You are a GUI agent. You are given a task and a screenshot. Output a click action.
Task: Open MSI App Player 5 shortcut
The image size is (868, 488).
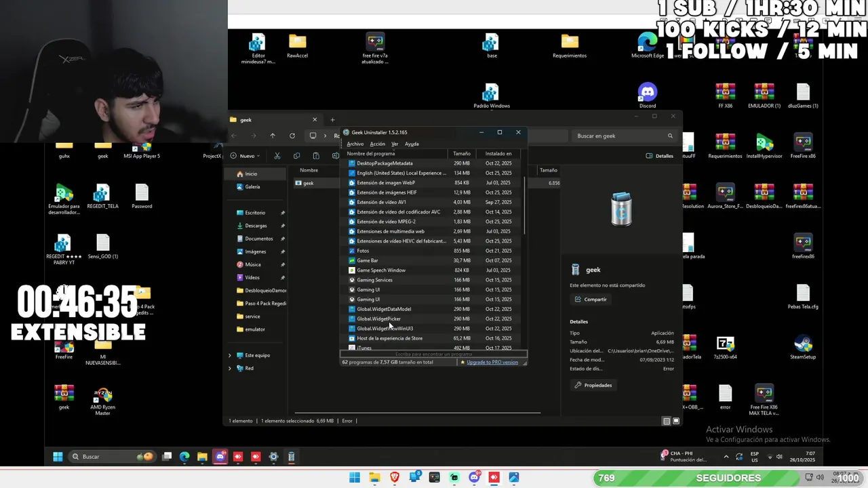click(x=142, y=150)
